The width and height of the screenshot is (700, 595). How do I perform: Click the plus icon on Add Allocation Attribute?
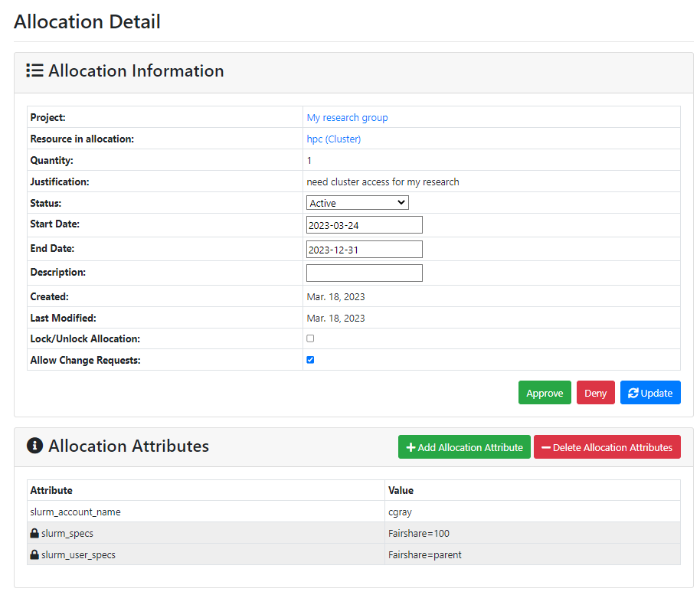tap(411, 447)
